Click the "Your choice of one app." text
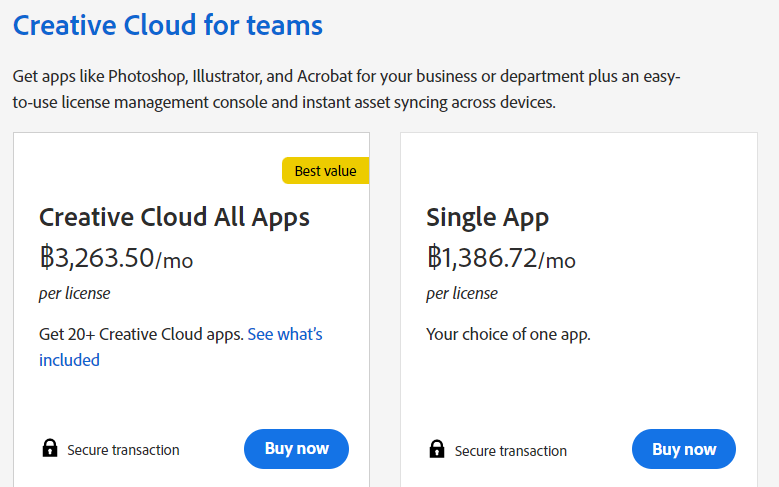This screenshot has height=487, width=779. click(x=508, y=334)
